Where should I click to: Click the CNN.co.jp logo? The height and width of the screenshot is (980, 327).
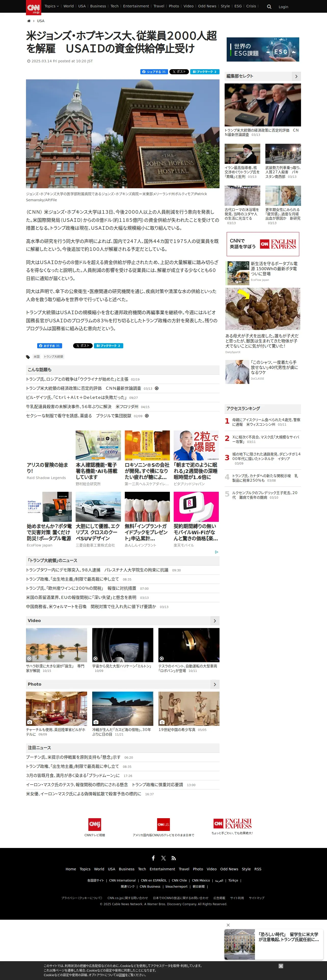tap(34, 7)
